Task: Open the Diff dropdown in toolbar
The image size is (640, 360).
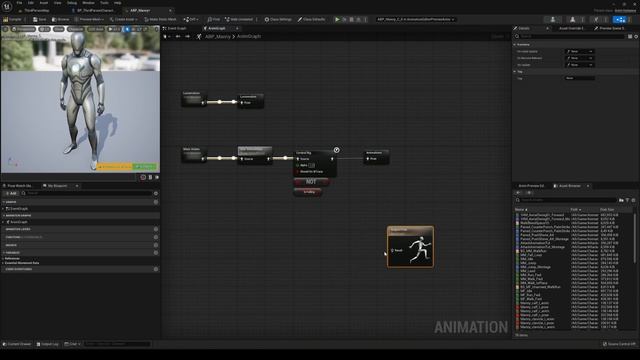Action: coord(191,19)
